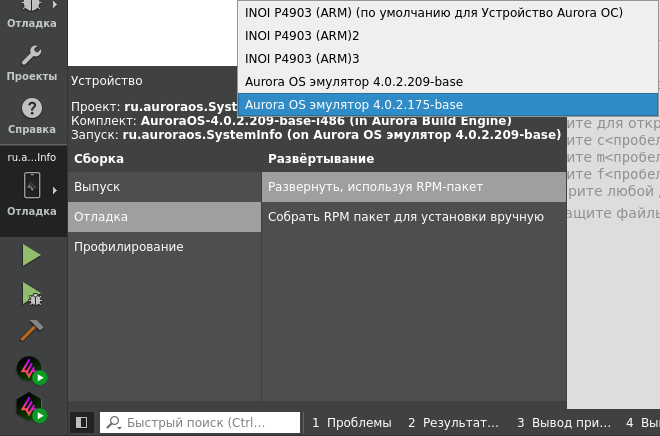Open the 3 Вывод при... output pane

point(564,423)
